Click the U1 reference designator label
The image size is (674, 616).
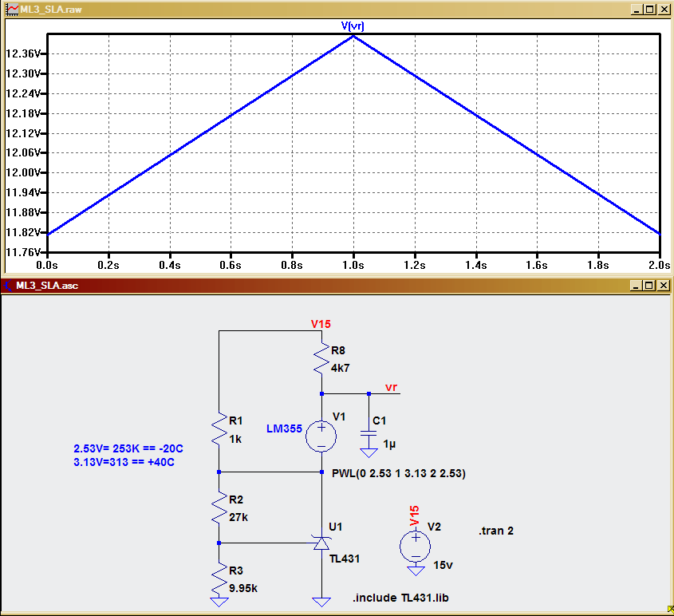point(335,527)
